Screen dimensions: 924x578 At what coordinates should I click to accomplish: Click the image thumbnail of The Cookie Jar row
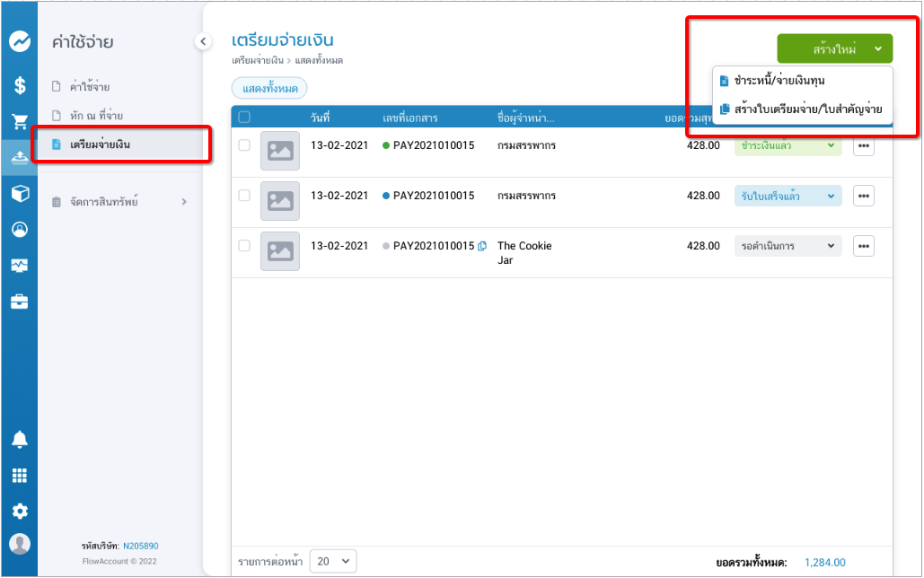click(x=280, y=251)
